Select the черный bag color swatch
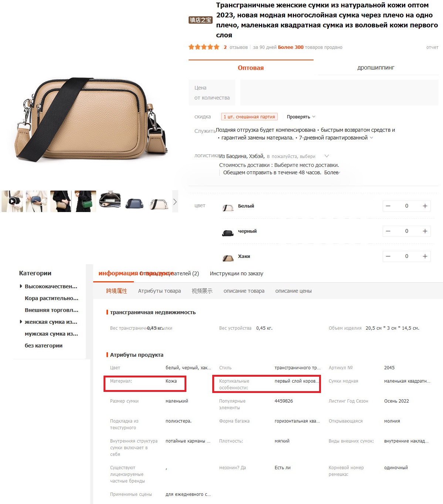 (x=228, y=232)
